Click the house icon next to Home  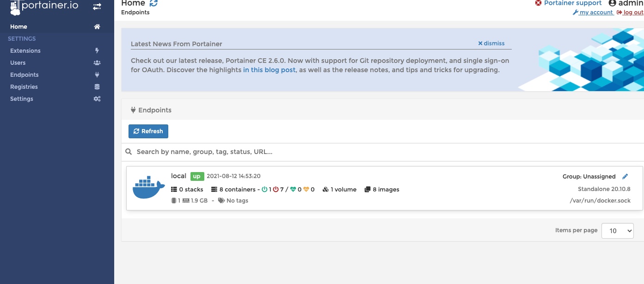pos(97,27)
